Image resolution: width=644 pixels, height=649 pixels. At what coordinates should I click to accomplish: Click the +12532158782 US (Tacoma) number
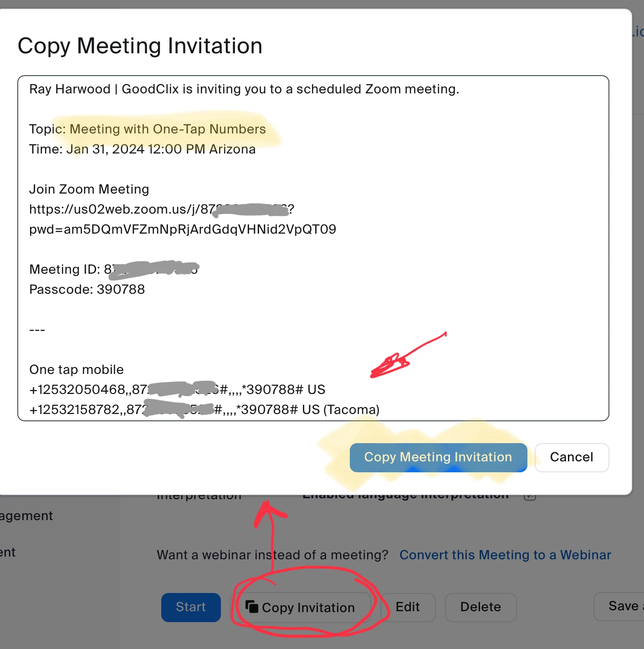click(x=204, y=410)
